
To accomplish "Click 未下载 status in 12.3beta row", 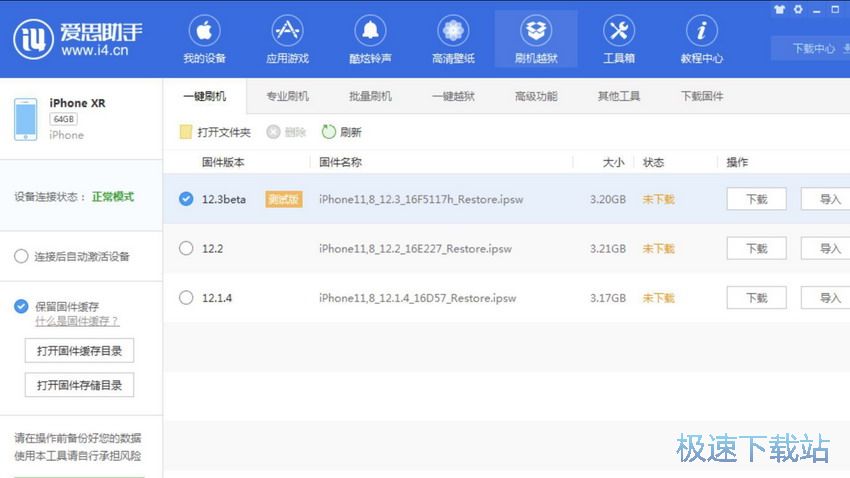I will click(658, 199).
